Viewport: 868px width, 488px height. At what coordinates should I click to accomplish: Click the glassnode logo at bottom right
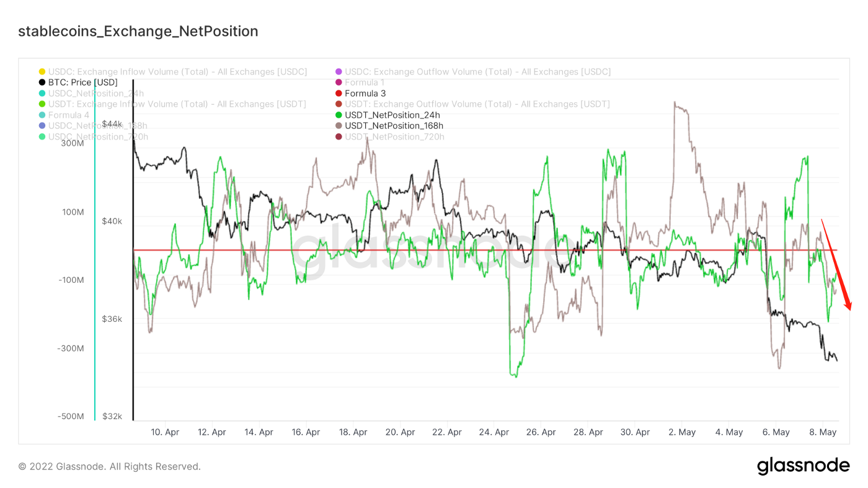(x=803, y=466)
